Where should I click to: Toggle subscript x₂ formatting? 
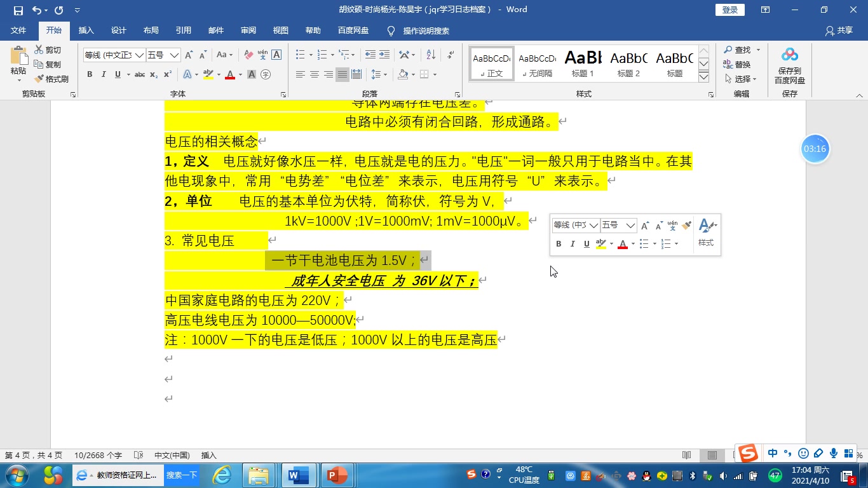(x=154, y=74)
